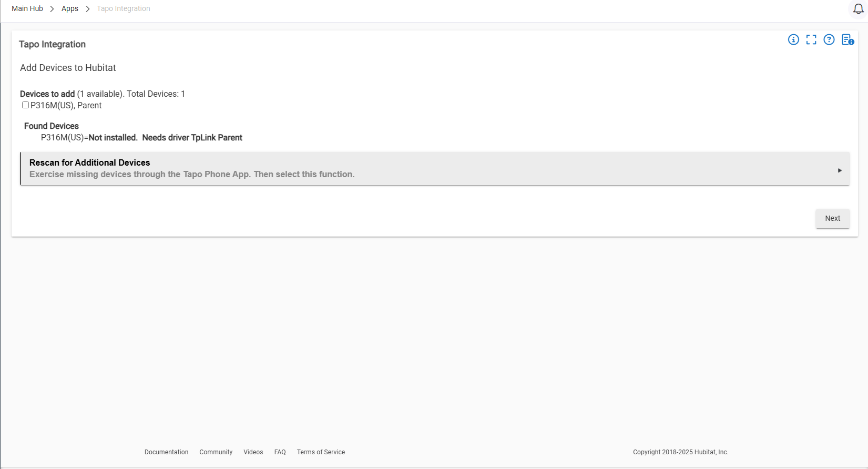Go to Apps breadcrumb
The height and width of the screenshot is (469, 868).
click(70, 8)
